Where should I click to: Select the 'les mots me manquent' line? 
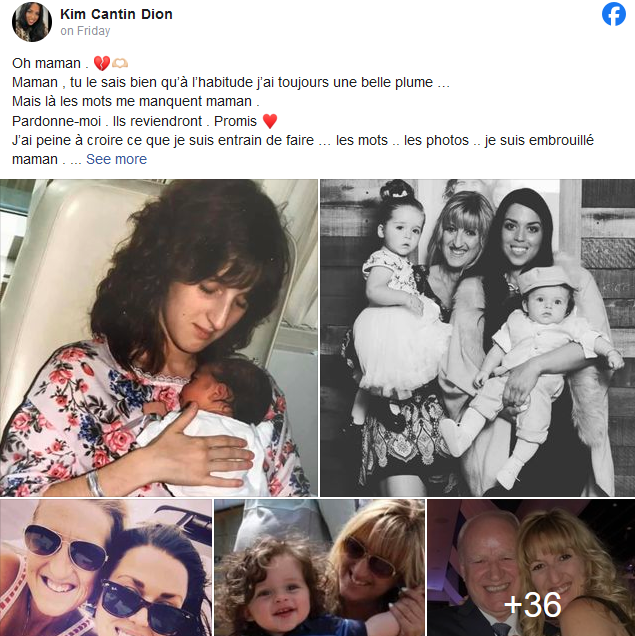click(136, 101)
